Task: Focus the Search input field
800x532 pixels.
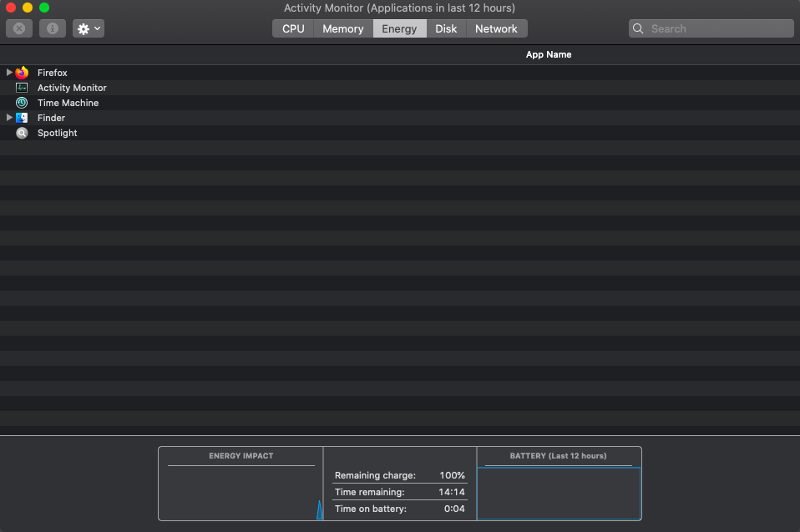Action: click(x=711, y=28)
